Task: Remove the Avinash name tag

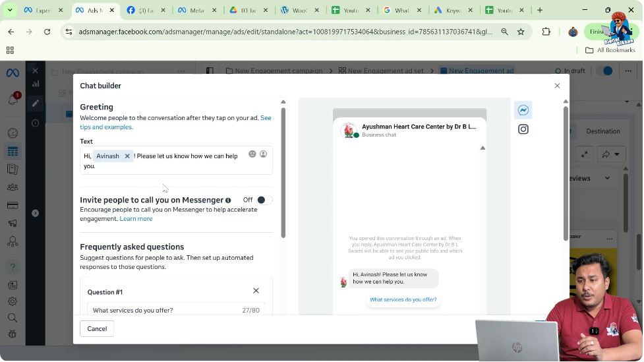Action: coord(127,156)
